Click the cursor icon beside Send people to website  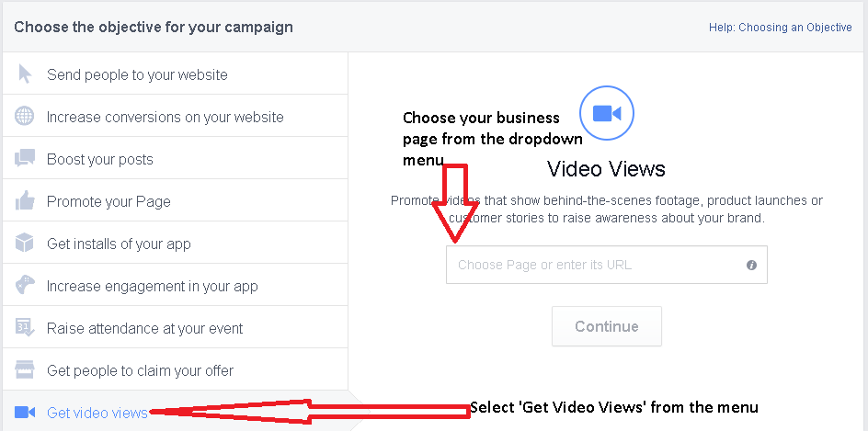click(25, 74)
